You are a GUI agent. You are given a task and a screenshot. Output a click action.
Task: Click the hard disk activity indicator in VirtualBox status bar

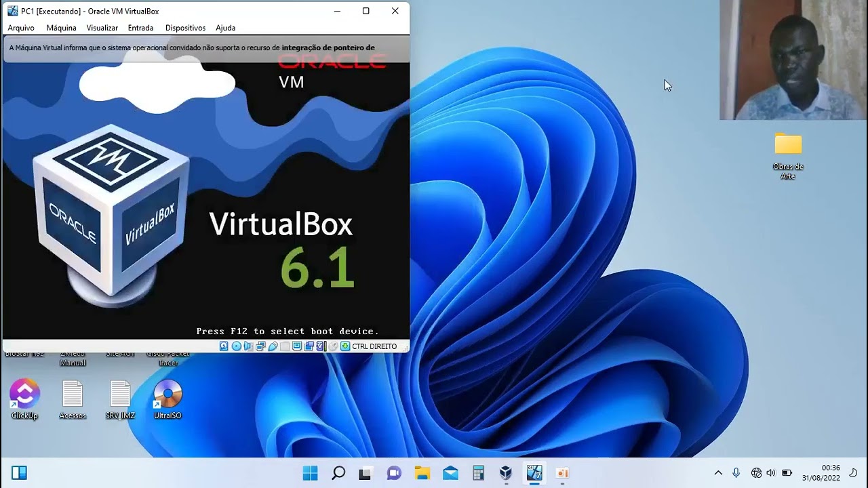pyautogui.click(x=224, y=346)
